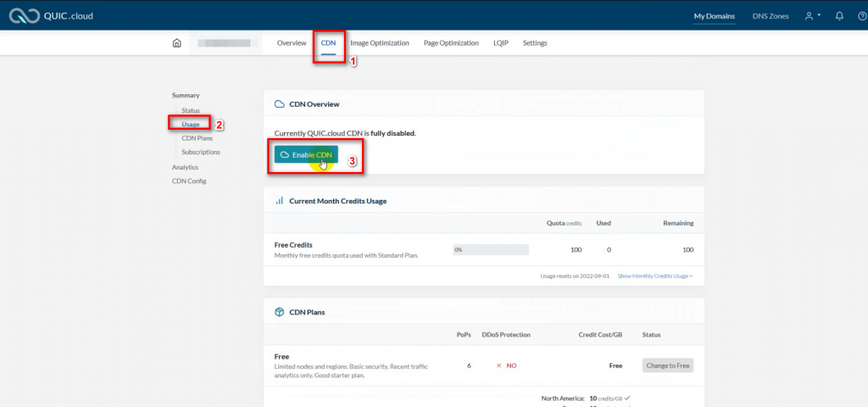
Task: Open My Domains
Action: pyautogui.click(x=715, y=16)
